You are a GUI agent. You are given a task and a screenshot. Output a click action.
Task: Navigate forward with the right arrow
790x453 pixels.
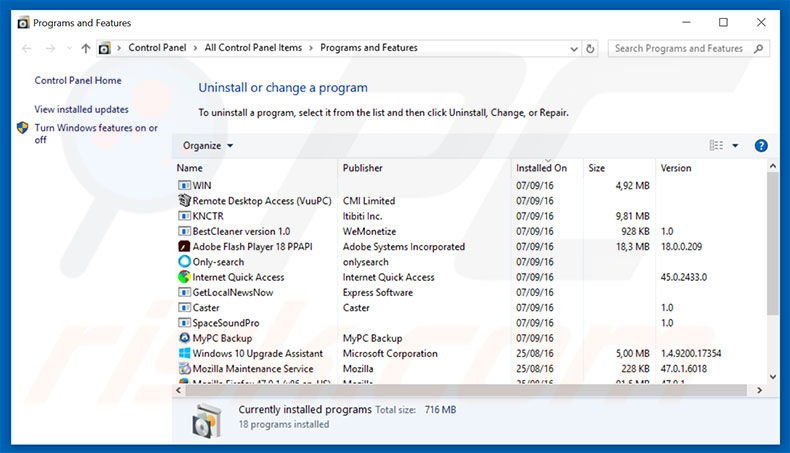[x=50, y=48]
